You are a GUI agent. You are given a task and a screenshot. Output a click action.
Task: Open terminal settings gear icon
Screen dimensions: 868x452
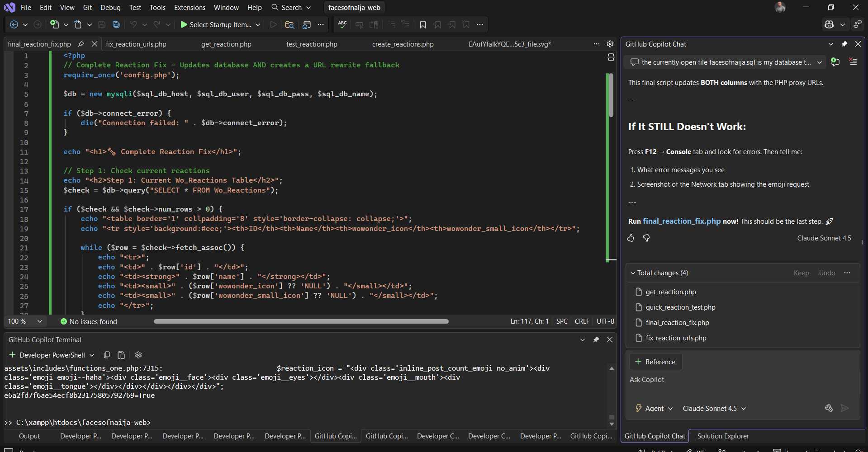(138, 355)
